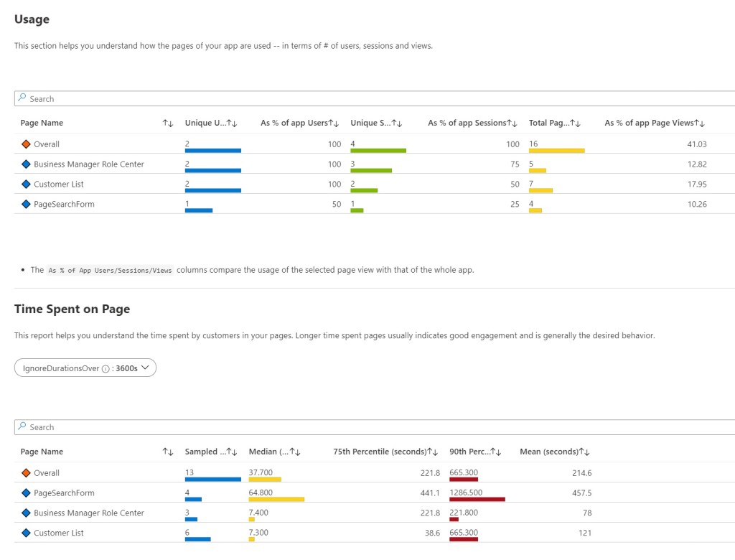Select Customer List row in Usage table
735x560 pixels.
tap(59, 185)
